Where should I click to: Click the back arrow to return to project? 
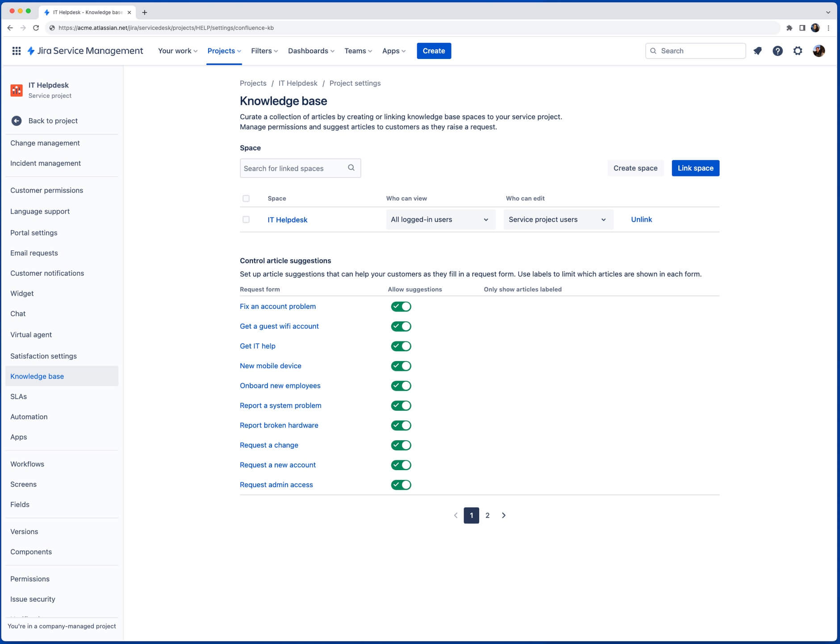click(x=17, y=121)
